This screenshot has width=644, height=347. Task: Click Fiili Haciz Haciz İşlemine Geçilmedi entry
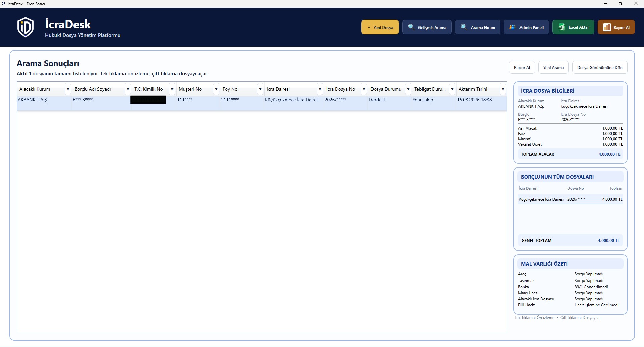(571, 305)
